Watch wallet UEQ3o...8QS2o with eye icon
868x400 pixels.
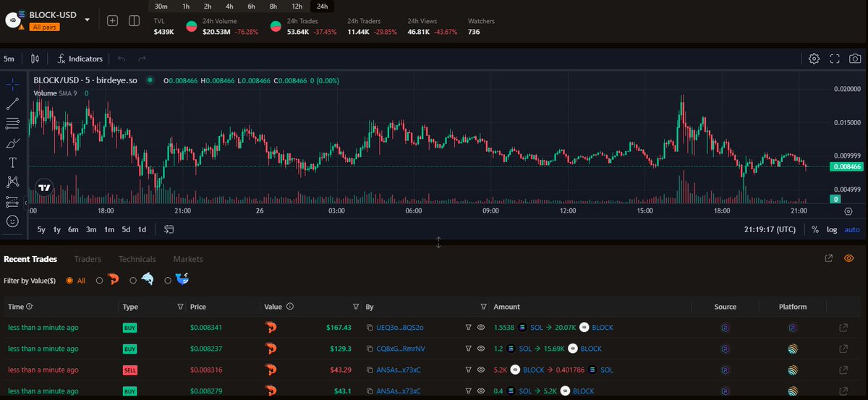481,328
